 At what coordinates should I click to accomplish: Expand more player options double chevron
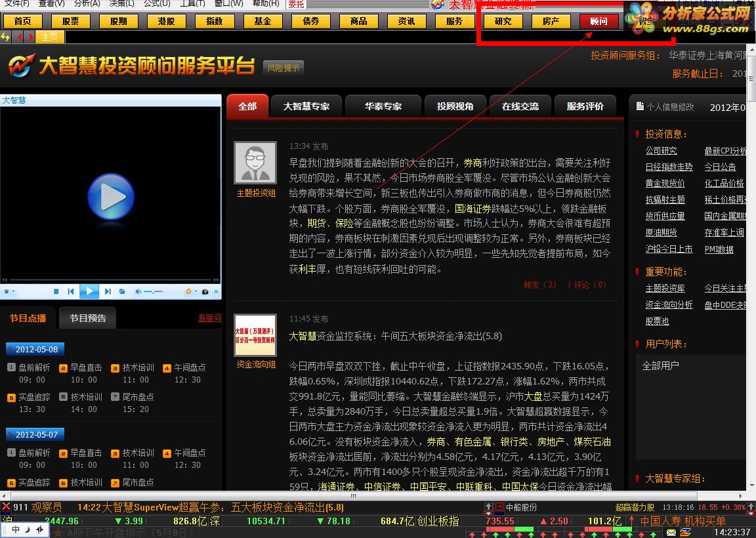coord(216,291)
